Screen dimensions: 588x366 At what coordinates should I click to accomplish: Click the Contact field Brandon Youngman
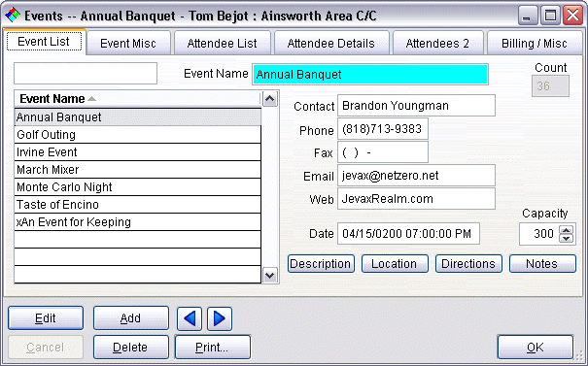coord(416,106)
